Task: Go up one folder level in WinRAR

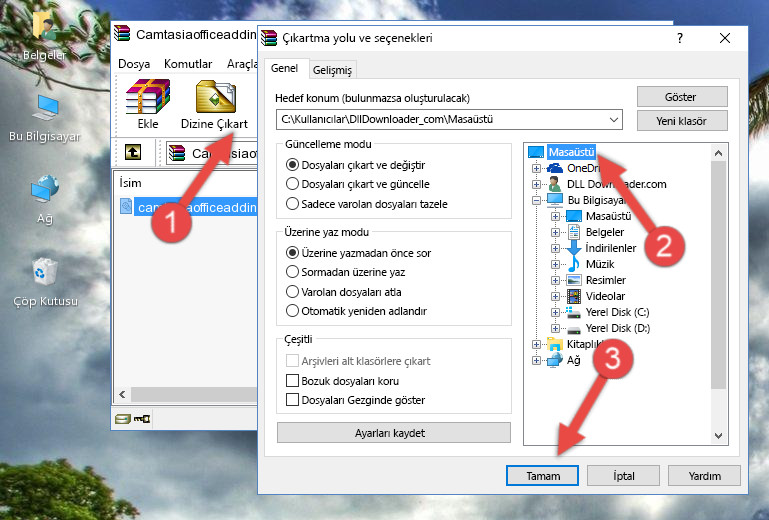Action: 133,153
